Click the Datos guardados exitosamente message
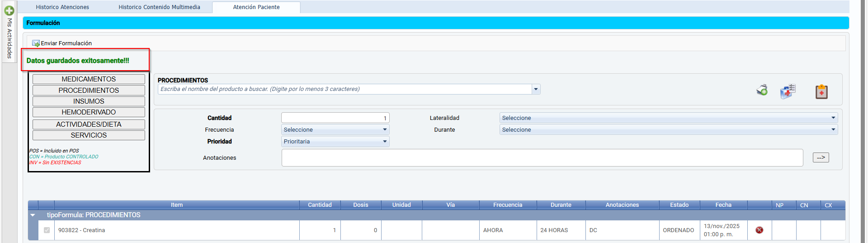Viewport: 868px width, 243px height. 78,61
